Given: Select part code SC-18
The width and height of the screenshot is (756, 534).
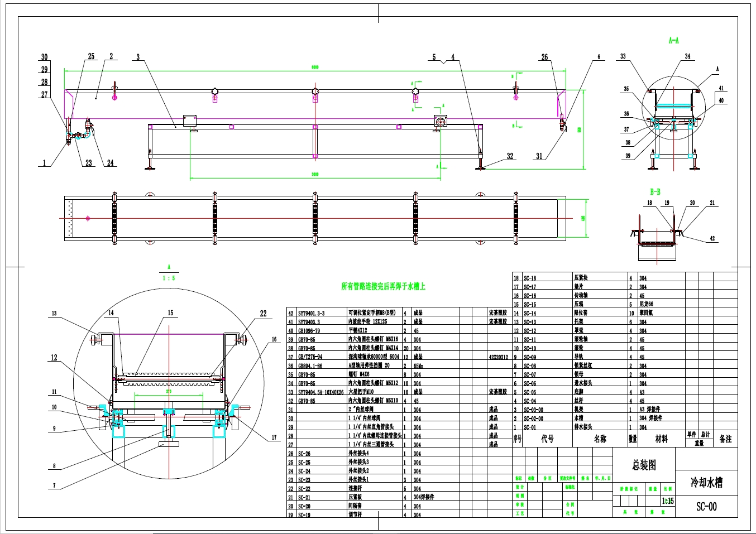Looking at the screenshot, I should click(x=530, y=278).
